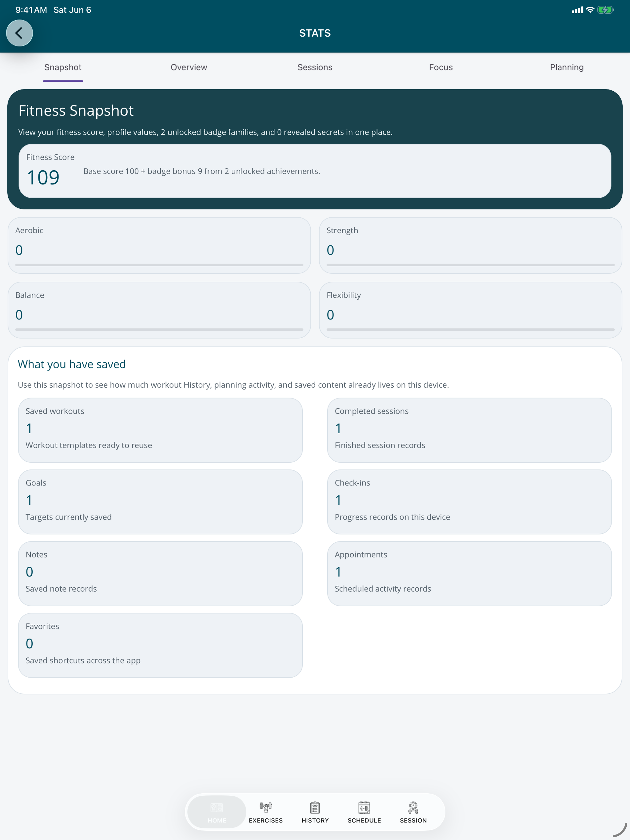The width and height of the screenshot is (630, 840).
Task: Tap the Fitness Score card
Action: click(x=315, y=171)
